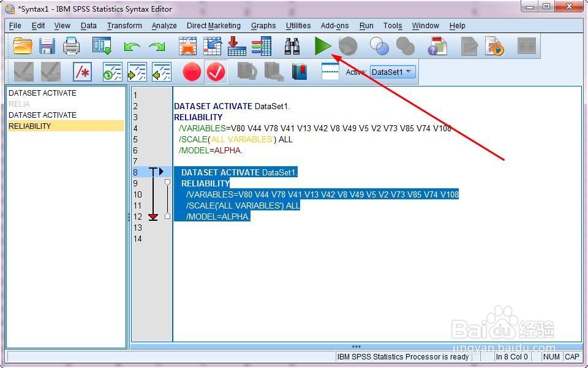
Task: Click DATASET ACTIVATE DataSet1. on line 2
Action: tap(232, 106)
